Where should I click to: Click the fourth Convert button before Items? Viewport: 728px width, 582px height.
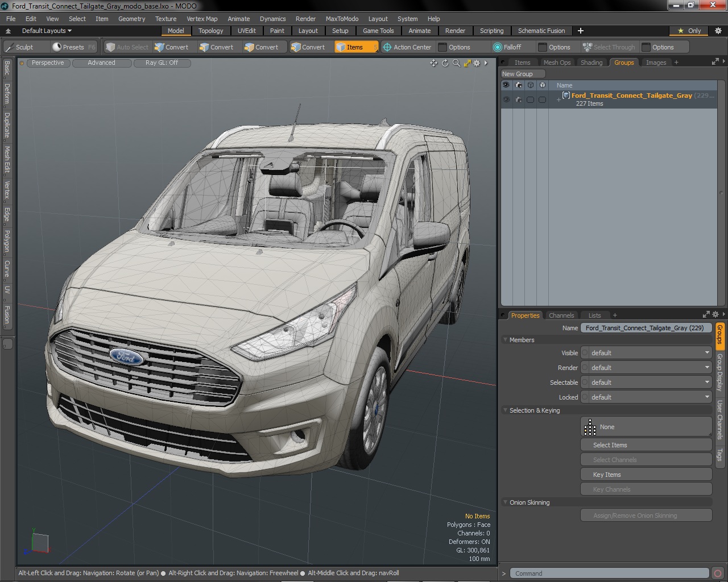point(308,47)
